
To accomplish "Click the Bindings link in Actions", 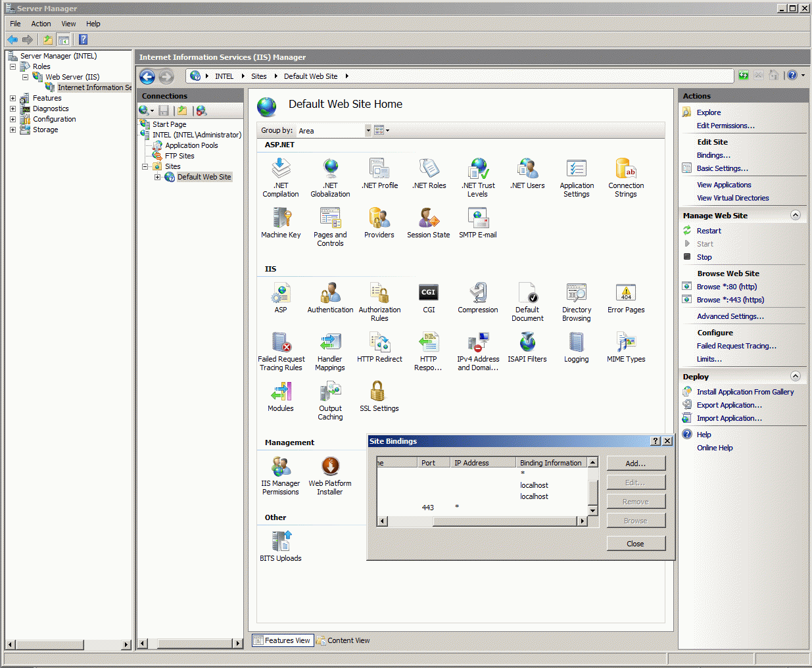I will 713,155.
